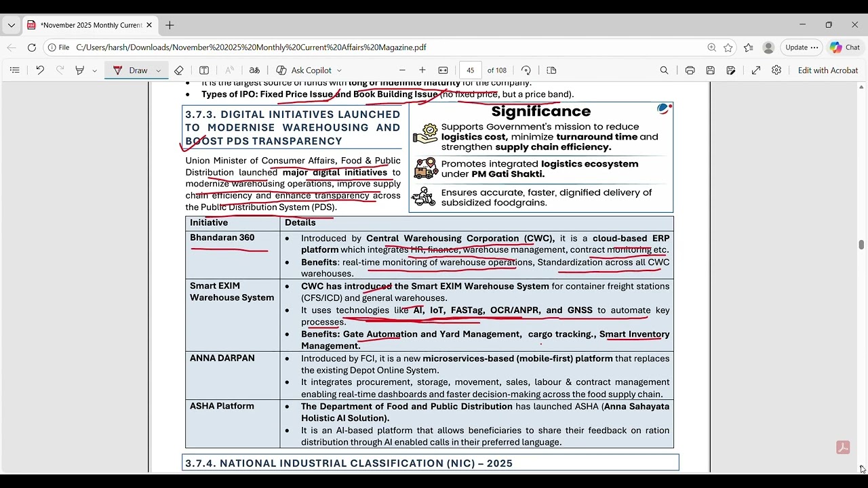Expand the Ask Copilot dropdown arrow
868x488 pixels.
pyautogui.click(x=339, y=70)
